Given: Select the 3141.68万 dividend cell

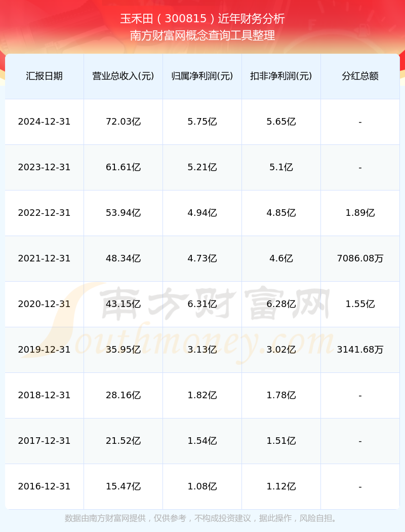Looking at the screenshot, I should tap(360, 350).
